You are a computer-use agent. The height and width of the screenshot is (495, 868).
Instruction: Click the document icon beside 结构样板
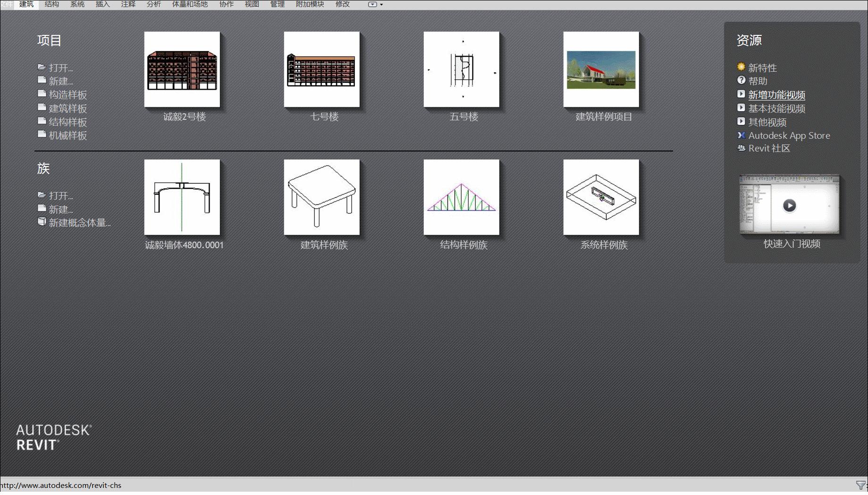[x=42, y=121]
